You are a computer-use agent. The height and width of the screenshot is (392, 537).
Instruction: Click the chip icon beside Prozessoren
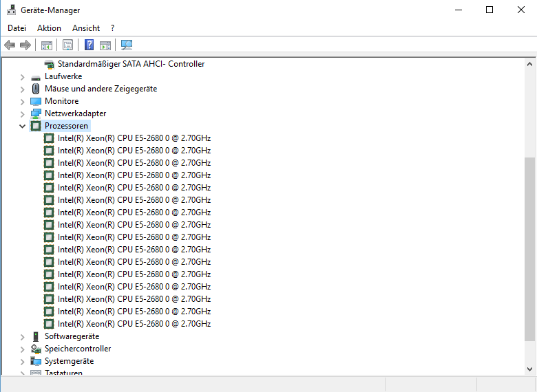[36, 126]
